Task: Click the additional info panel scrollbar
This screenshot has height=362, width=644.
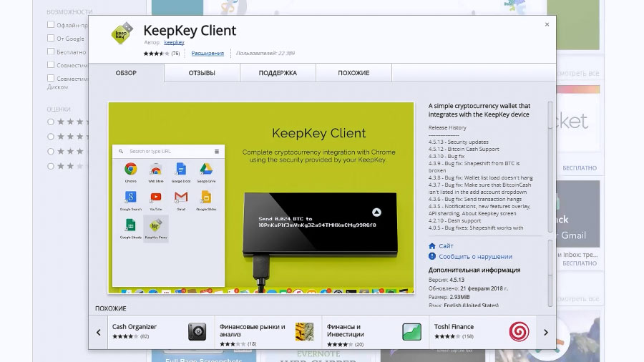Action: coord(550,273)
